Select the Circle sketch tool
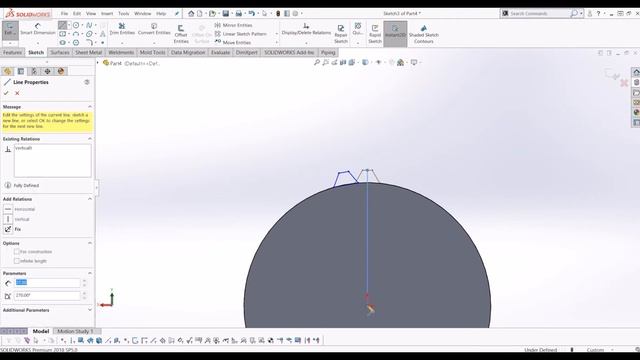 point(76,25)
